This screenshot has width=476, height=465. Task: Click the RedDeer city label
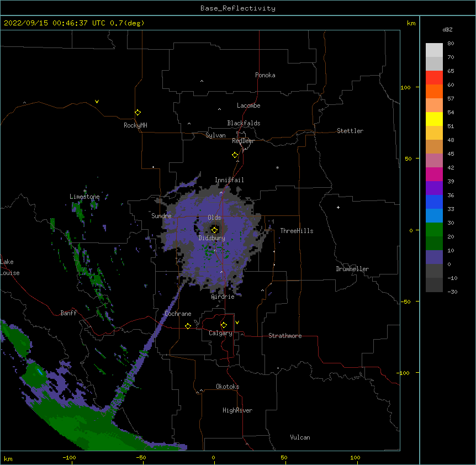coord(243,141)
